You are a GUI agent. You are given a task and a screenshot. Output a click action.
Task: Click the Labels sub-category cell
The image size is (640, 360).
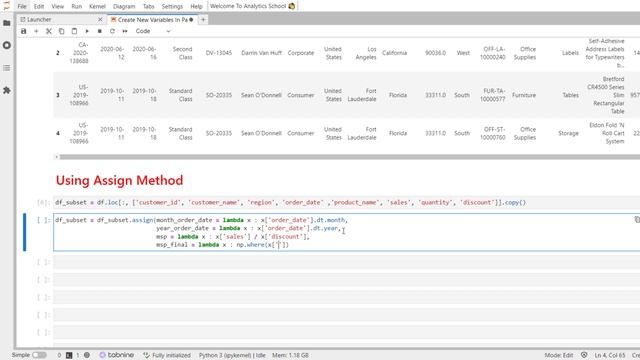click(570, 53)
